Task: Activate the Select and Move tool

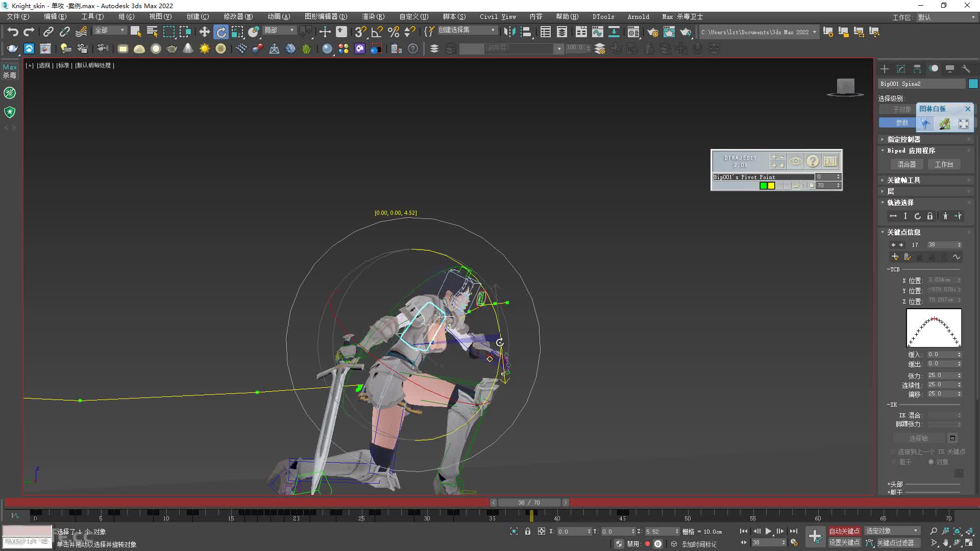Action: (x=204, y=32)
